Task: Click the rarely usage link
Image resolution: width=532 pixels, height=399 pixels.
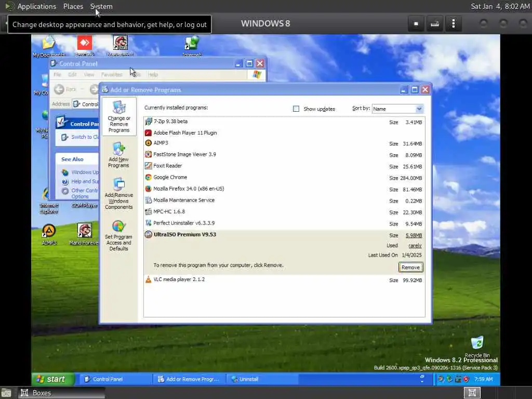Action: pos(415,245)
